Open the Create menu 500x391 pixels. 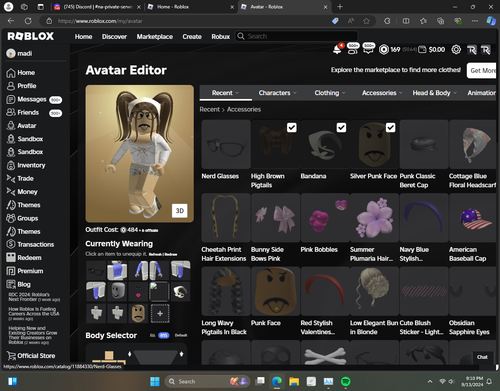click(x=192, y=37)
